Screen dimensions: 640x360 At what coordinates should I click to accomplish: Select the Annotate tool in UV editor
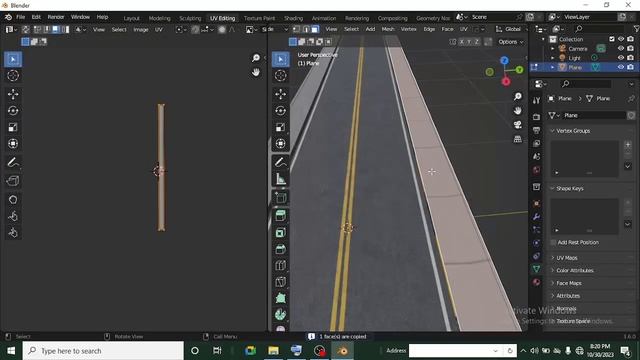[x=13, y=162]
